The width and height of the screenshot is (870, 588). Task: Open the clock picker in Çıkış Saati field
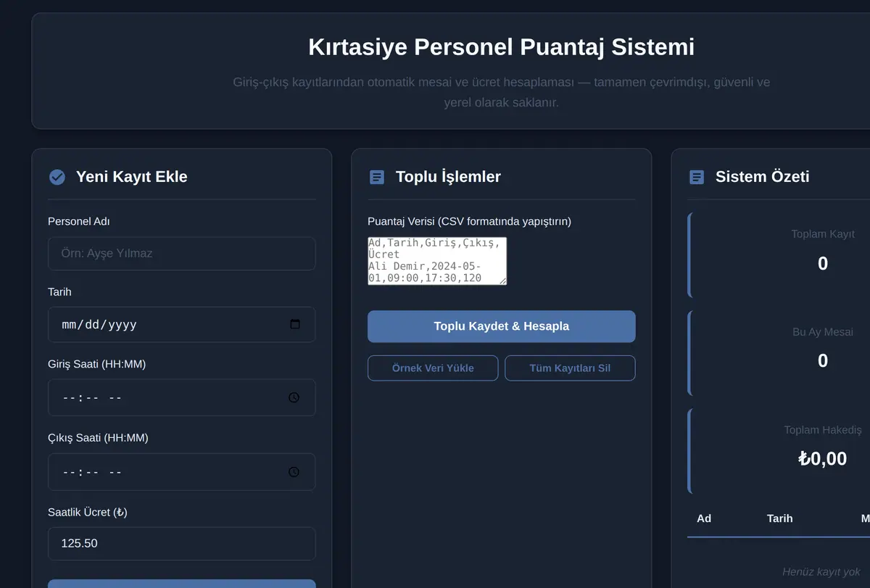pos(294,472)
